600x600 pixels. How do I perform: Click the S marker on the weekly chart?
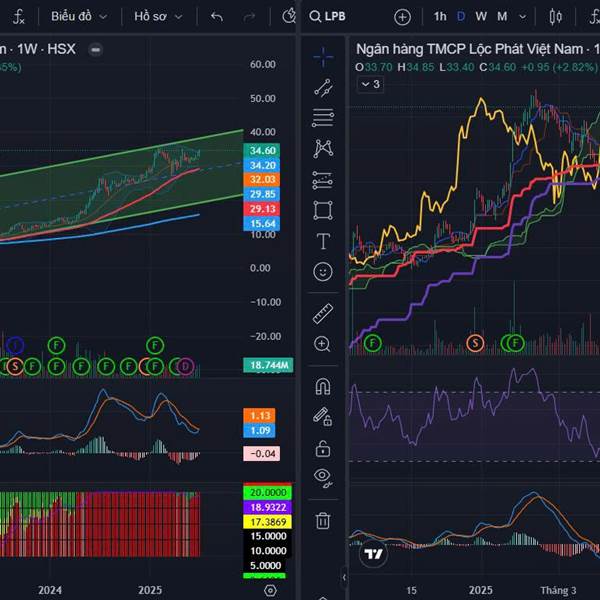(x=15, y=366)
